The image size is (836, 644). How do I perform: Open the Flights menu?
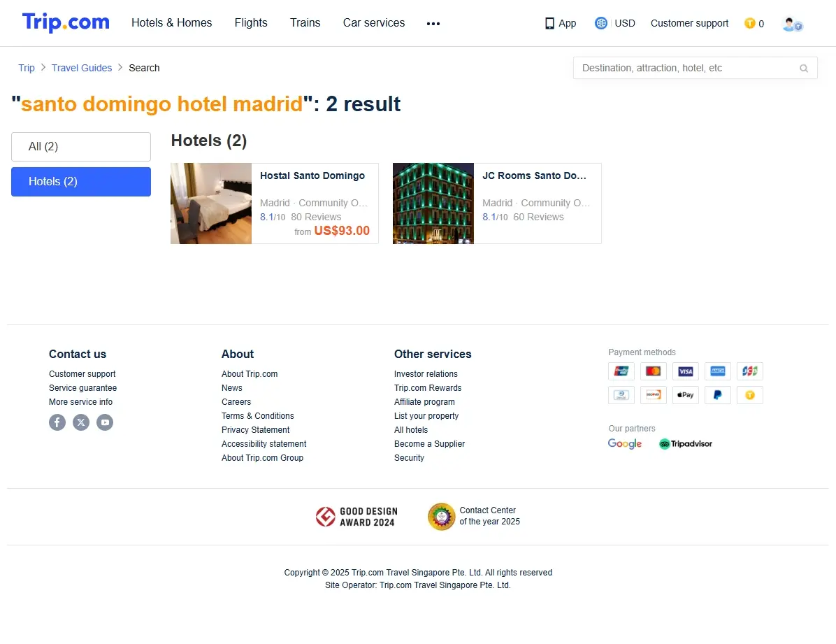click(x=251, y=23)
